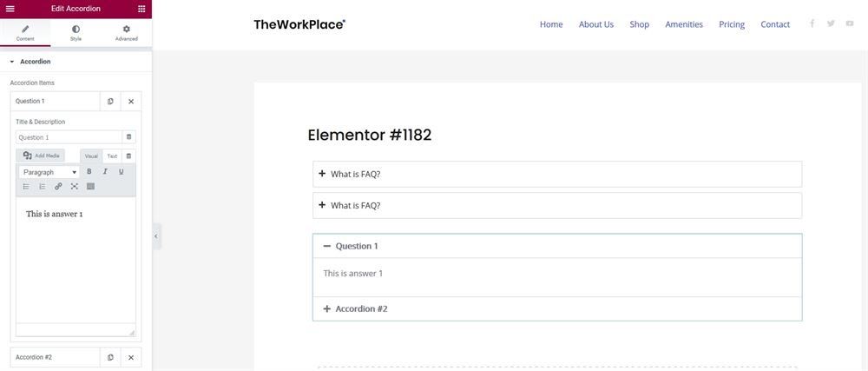868x371 pixels.
Task: Insert a bulleted list
Action: (x=26, y=187)
